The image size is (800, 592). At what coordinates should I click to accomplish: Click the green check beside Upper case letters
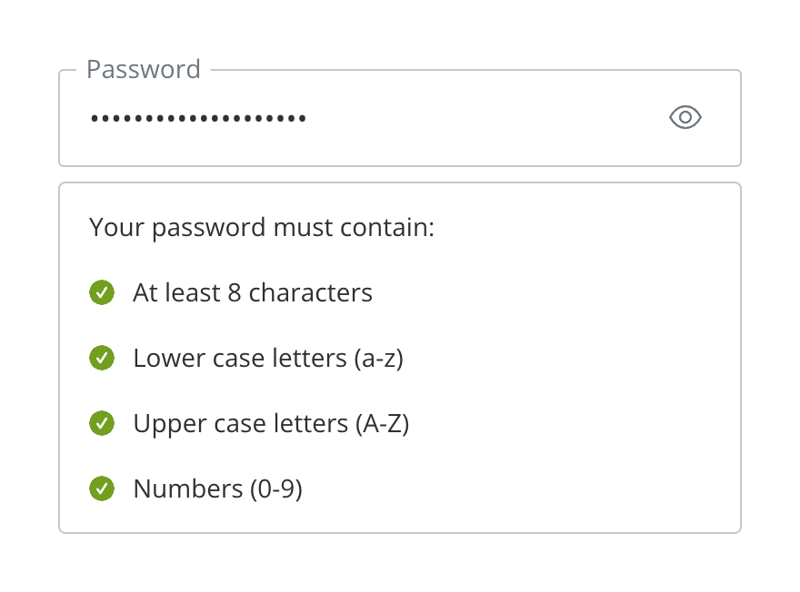point(102,423)
